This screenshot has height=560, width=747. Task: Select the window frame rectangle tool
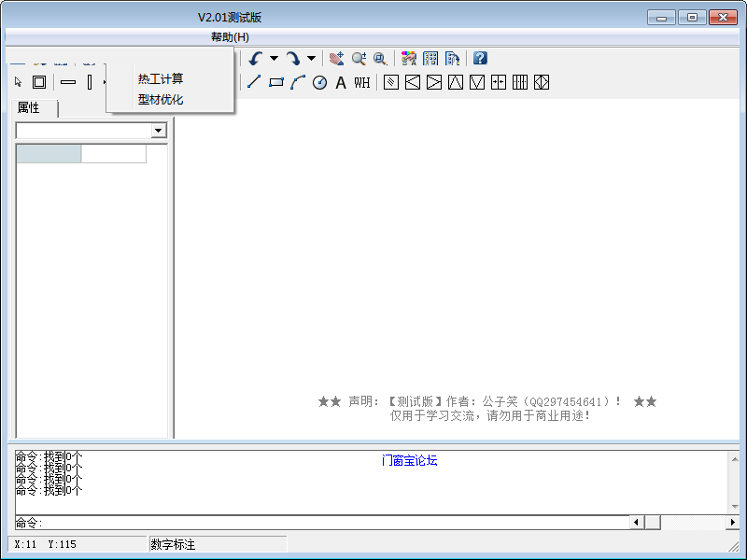(x=39, y=82)
